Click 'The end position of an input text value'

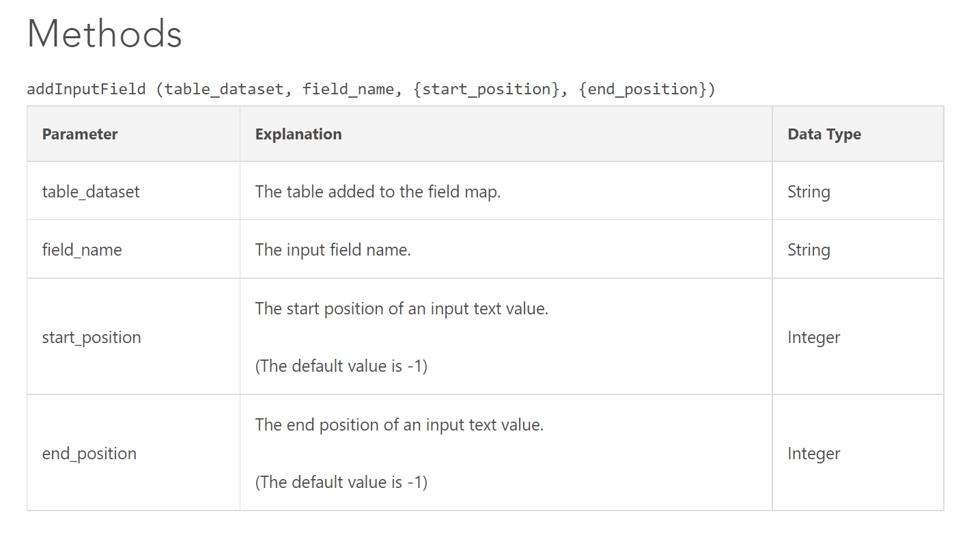[x=400, y=424]
